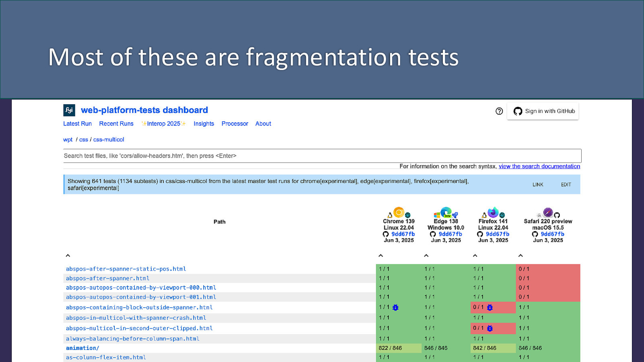Click the wpt.fyi logo icon
Viewport: 644px width, 362px height.
coord(69,110)
